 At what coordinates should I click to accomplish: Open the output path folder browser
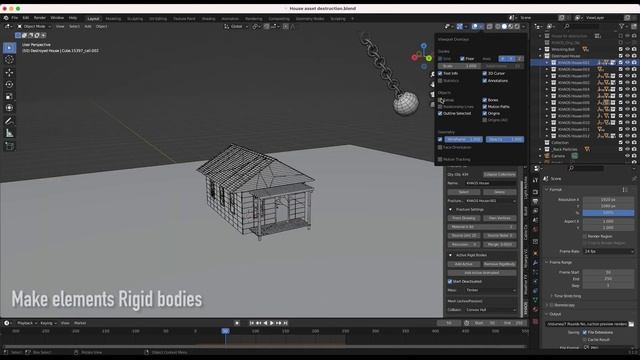tap(631, 324)
